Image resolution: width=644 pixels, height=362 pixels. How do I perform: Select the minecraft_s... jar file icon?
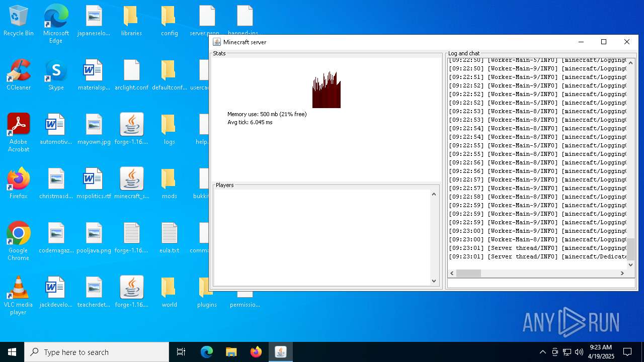pyautogui.click(x=131, y=184)
